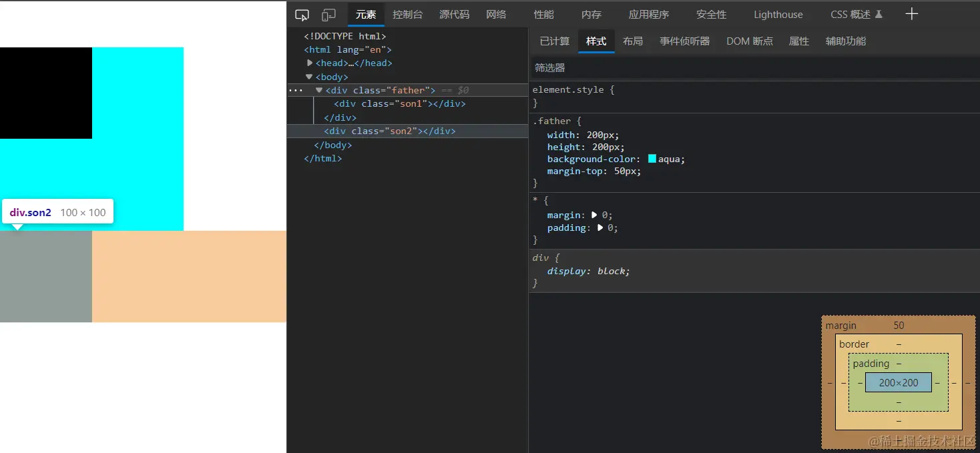Open the 辅助功能 pane tab
This screenshot has height=453, width=980.
[846, 41]
